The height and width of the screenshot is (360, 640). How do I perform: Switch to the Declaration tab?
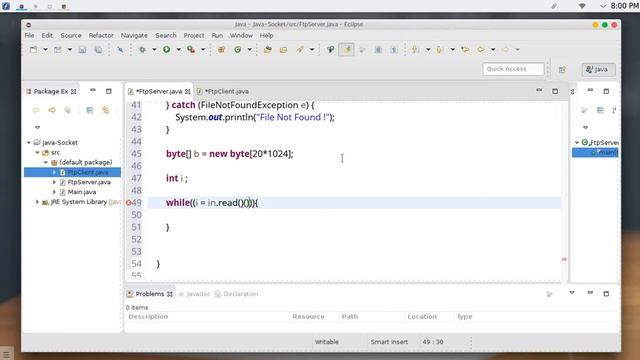[237, 294]
